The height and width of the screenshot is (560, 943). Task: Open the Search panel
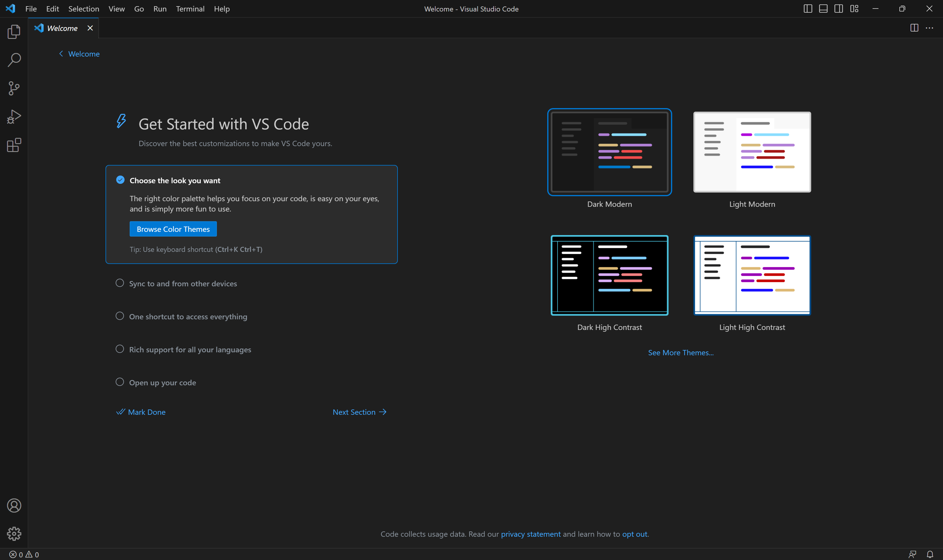(x=14, y=60)
